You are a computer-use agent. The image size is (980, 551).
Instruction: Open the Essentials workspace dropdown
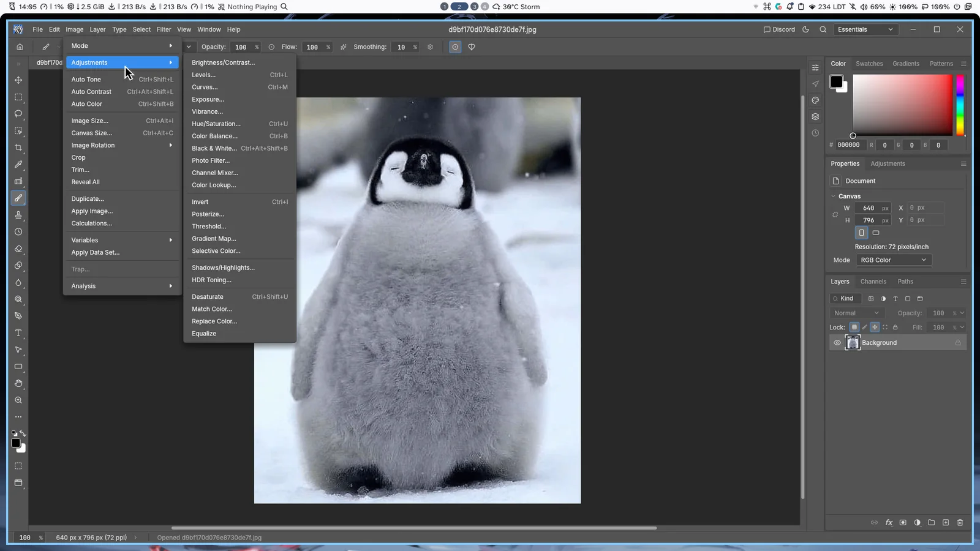point(865,29)
